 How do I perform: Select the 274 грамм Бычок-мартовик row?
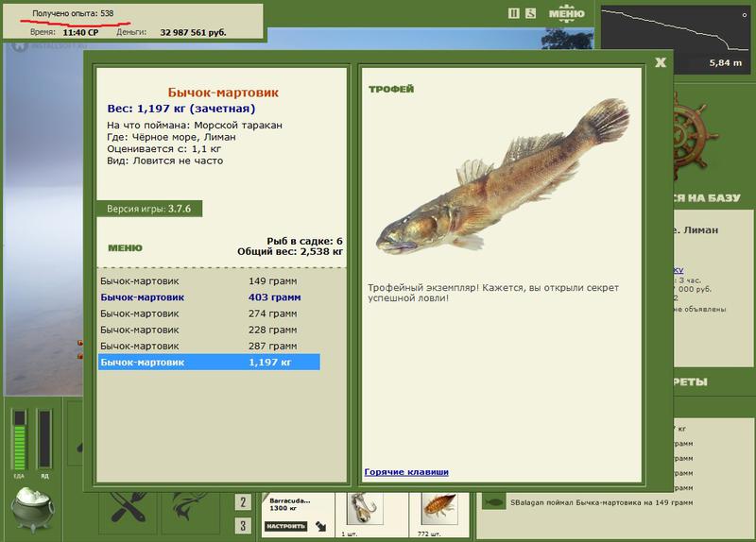(209, 313)
